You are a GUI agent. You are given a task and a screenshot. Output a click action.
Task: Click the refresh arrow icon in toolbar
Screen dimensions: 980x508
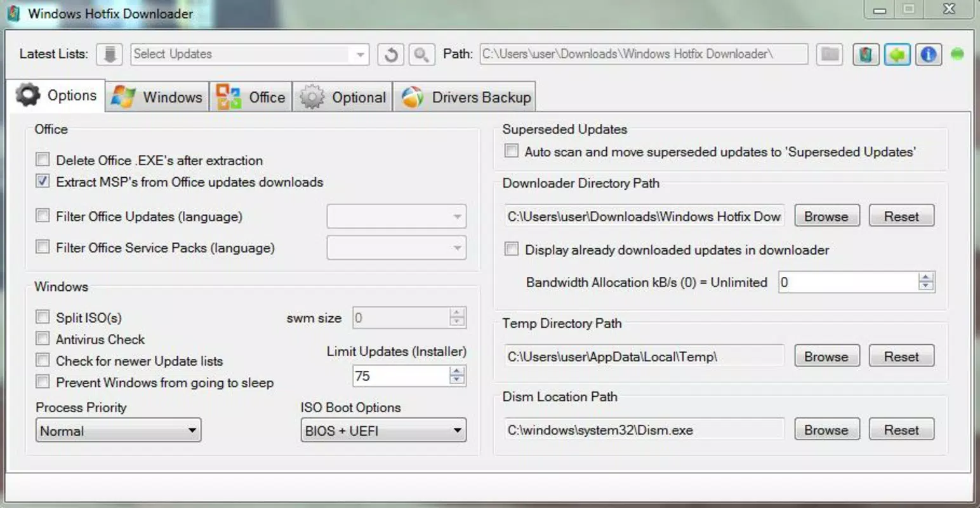391,55
